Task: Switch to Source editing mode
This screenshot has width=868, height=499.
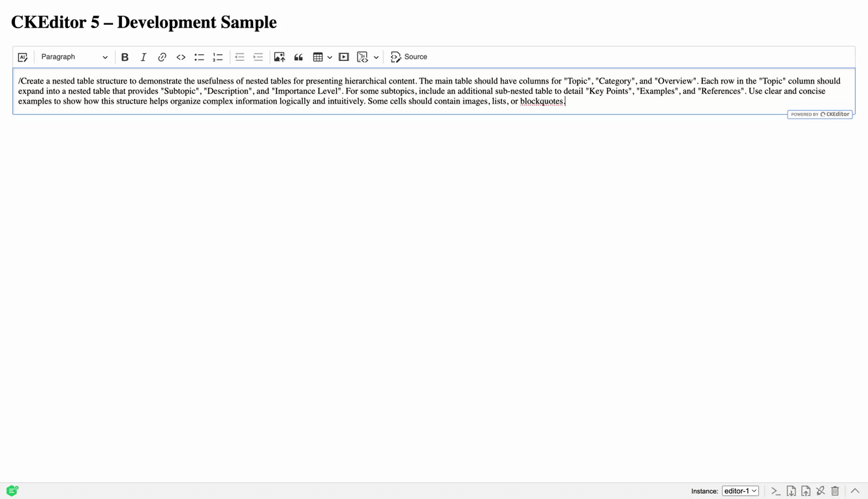Action: click(409, 57)
